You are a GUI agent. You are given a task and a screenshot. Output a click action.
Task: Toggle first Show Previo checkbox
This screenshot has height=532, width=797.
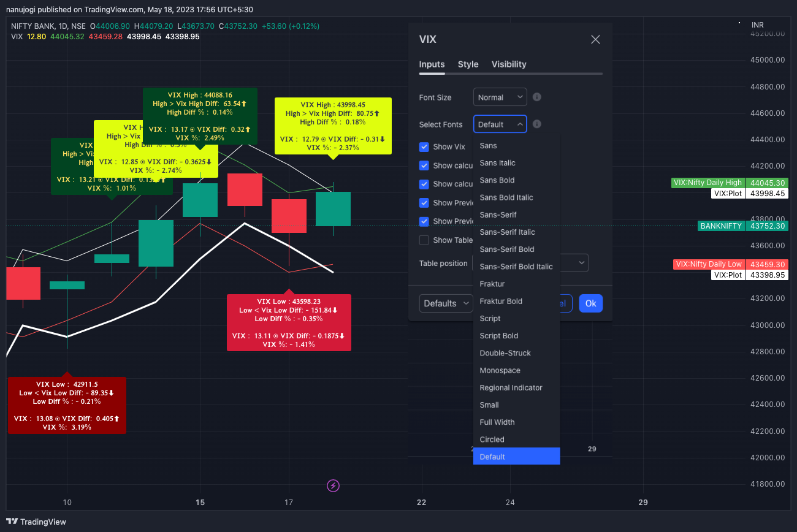point(424,203)
